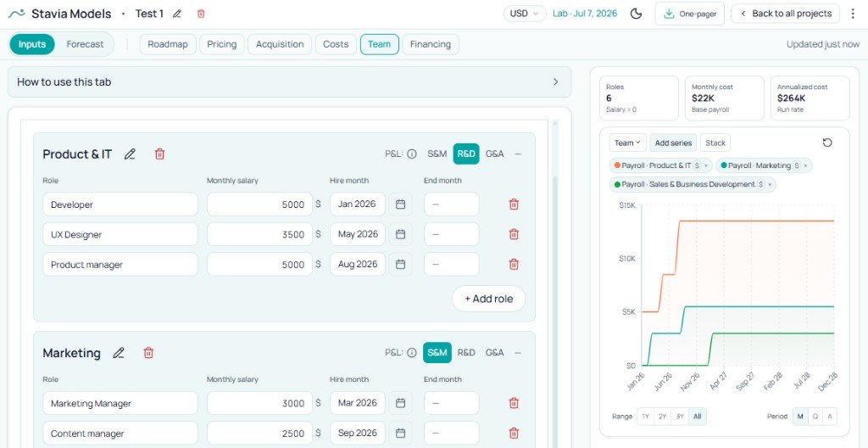Switch to Inputs view
The width and height of the screenshot is (868, 448).
pos(32,44)
